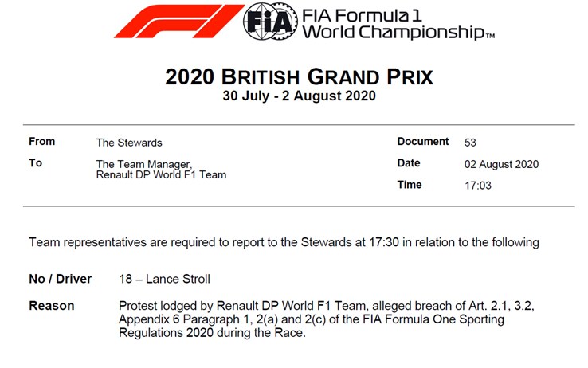Click the date value 02 August 2020
The height and width of the screenshot is (368, 588).
[x=501, y=165]
